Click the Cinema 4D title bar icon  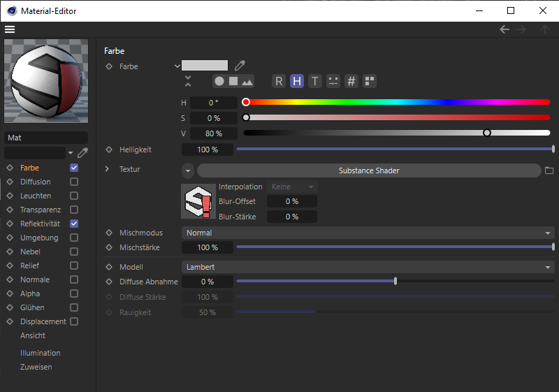[x=12, y=10]
